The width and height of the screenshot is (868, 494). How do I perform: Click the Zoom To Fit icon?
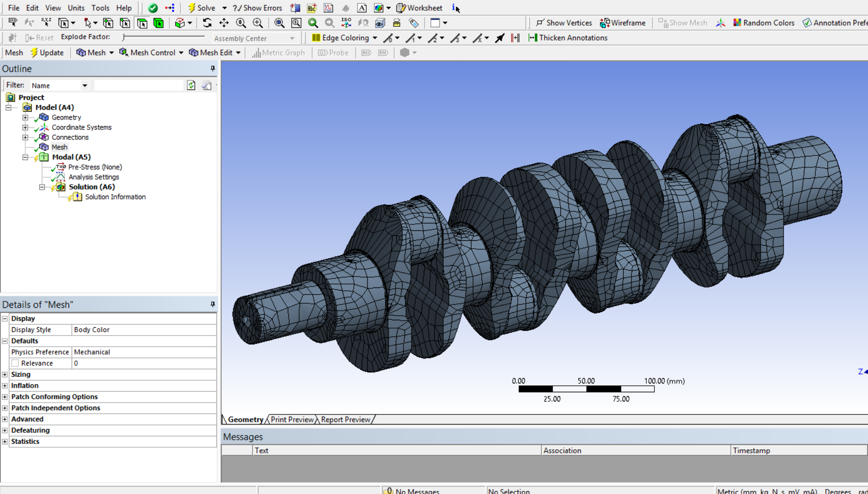[279, 23]
